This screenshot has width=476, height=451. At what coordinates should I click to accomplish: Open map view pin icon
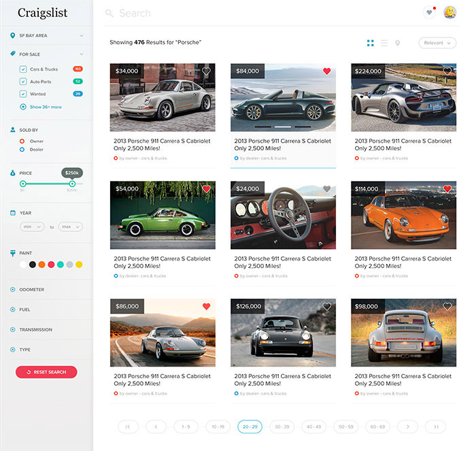coord(397,43)
